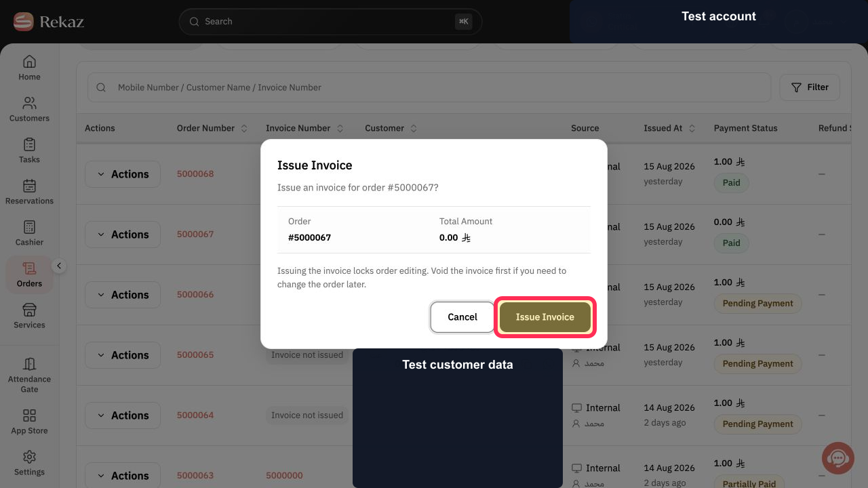
Task: Confirm with the Issue Invoice button
Action: click(x=545, y=317)
